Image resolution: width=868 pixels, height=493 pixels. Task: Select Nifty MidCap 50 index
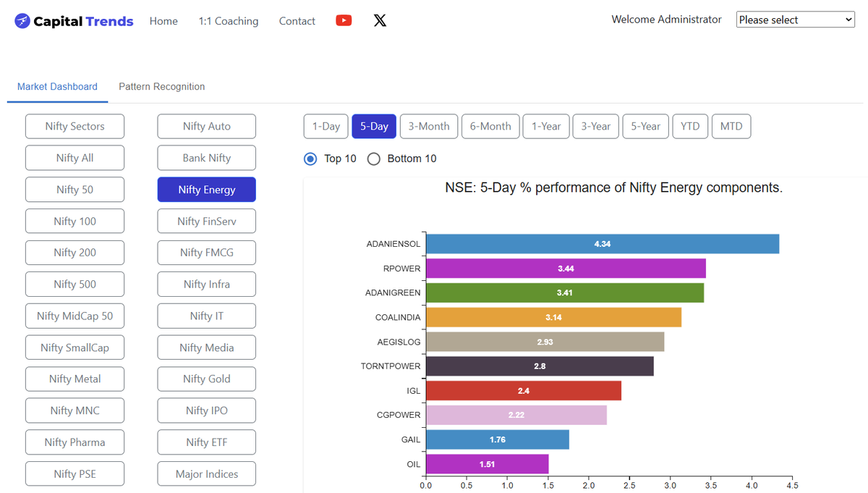tap(75, 316)
